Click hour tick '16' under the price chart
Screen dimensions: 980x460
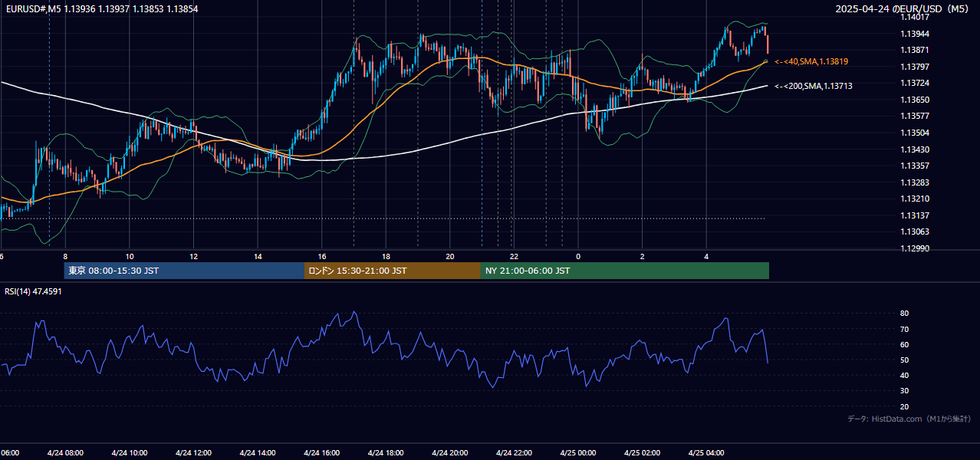tap(322, 257)
